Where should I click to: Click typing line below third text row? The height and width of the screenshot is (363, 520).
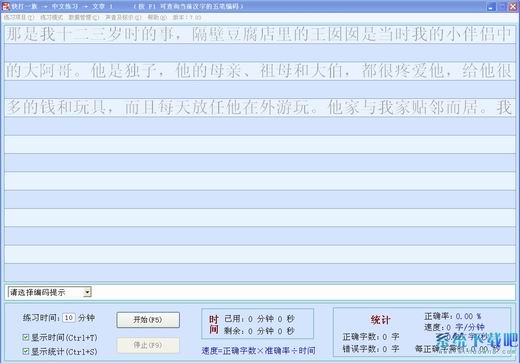(x=260, y=126)
